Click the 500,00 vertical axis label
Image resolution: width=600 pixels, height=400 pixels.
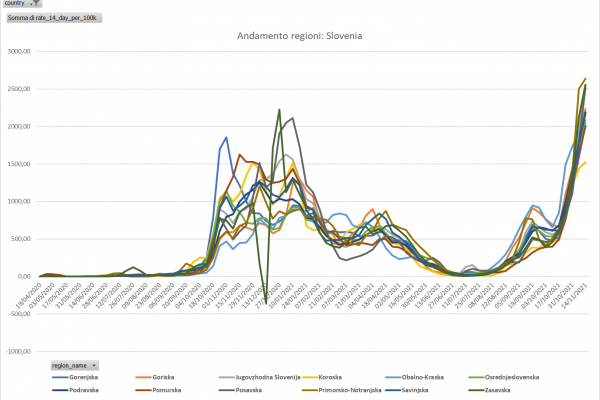click(20, 239)
